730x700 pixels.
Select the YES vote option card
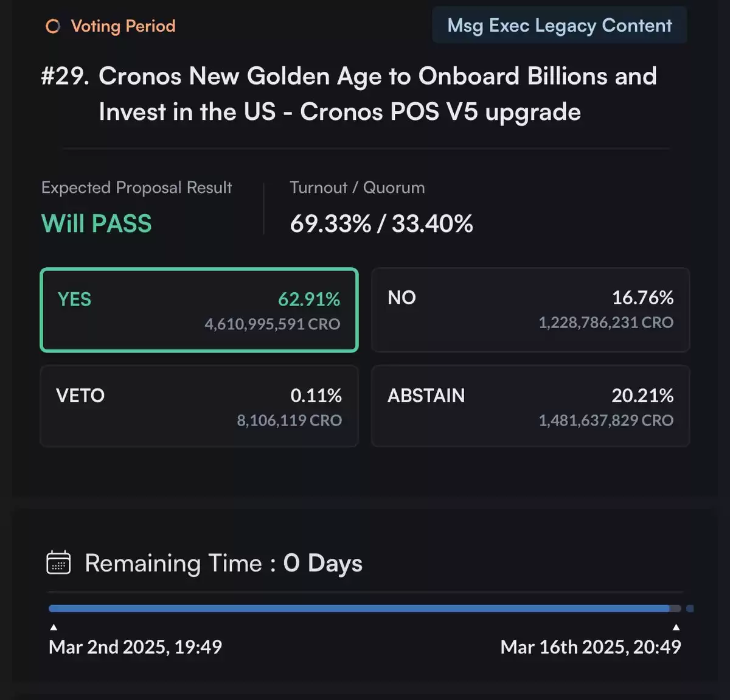[199, 310]
